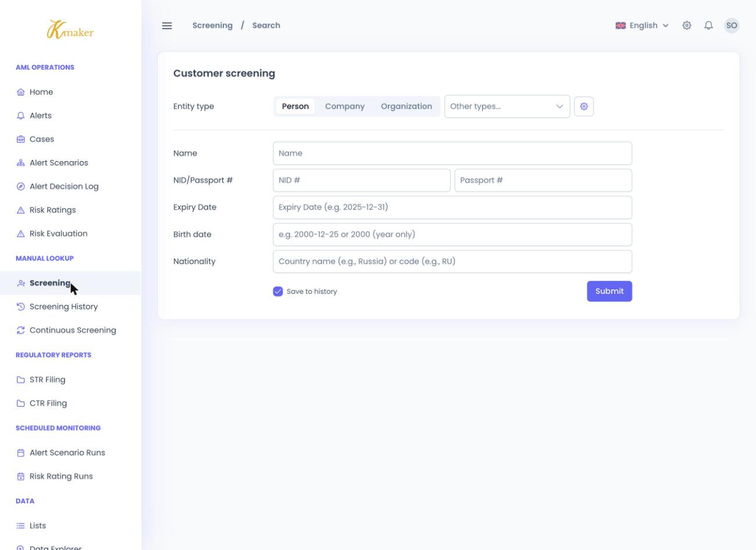
Task: Click the hamburger menu icon
Action: tap(167, 26)
